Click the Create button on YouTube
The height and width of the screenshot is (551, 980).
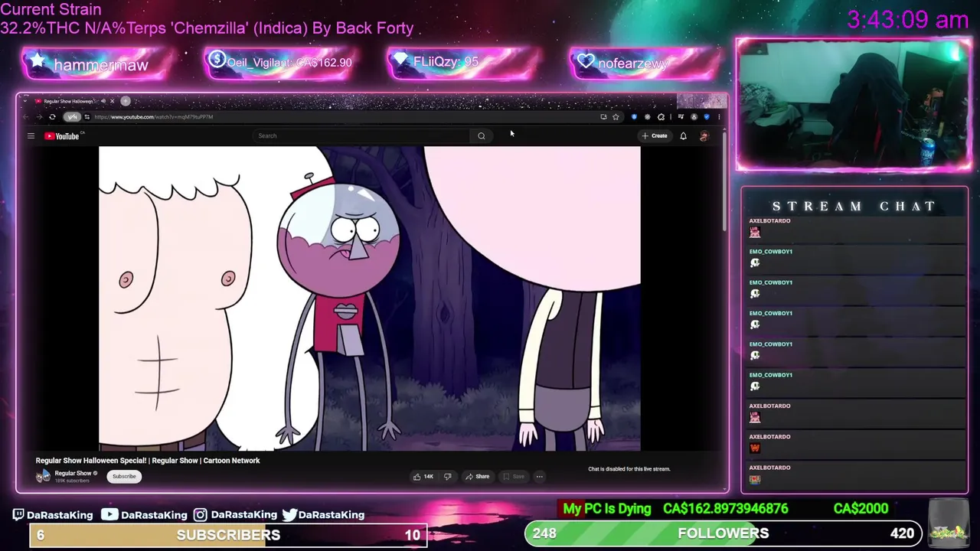(x=655, y=136)
